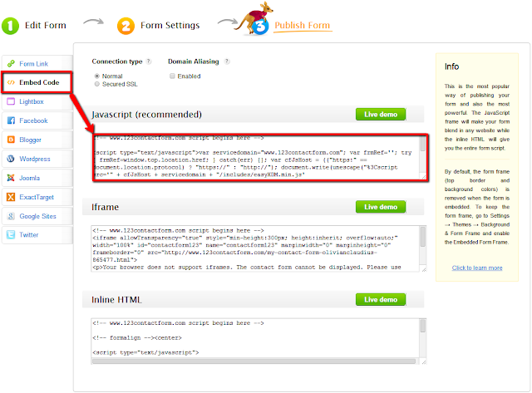Open ExactTarget publishing option

[x=37, y=197]
